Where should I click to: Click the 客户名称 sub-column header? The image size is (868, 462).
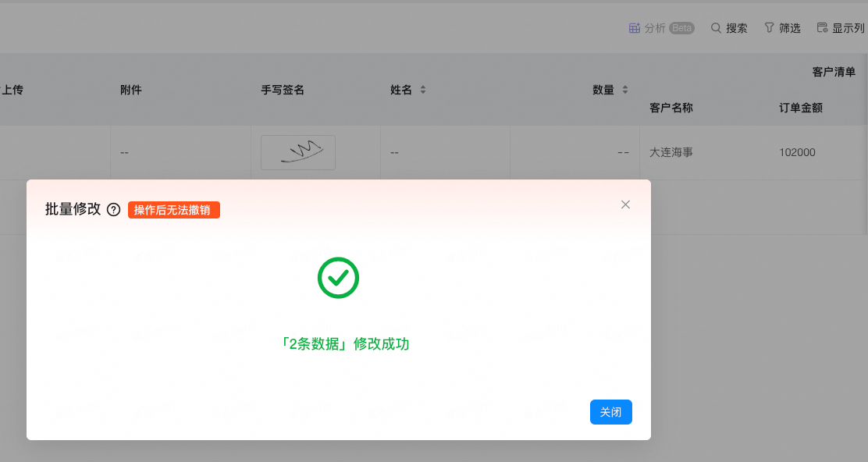pyautogui.click(x=671, y=108)
